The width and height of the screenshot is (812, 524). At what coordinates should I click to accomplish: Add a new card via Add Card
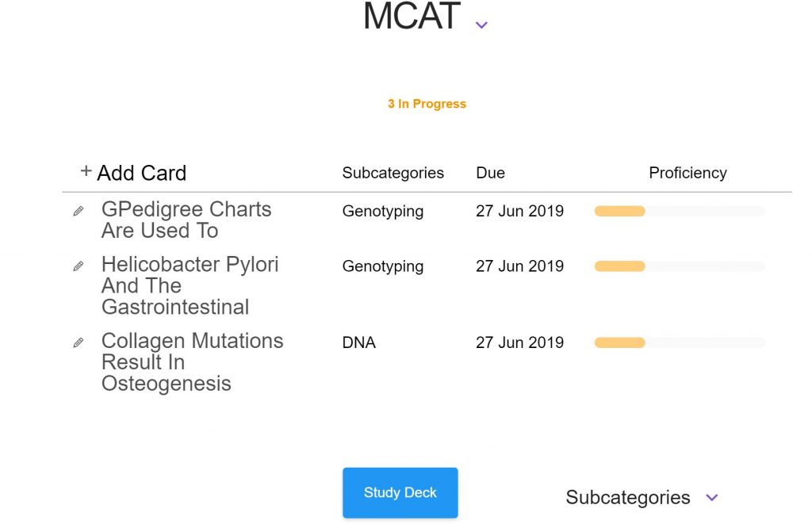[x=141, y=173]
